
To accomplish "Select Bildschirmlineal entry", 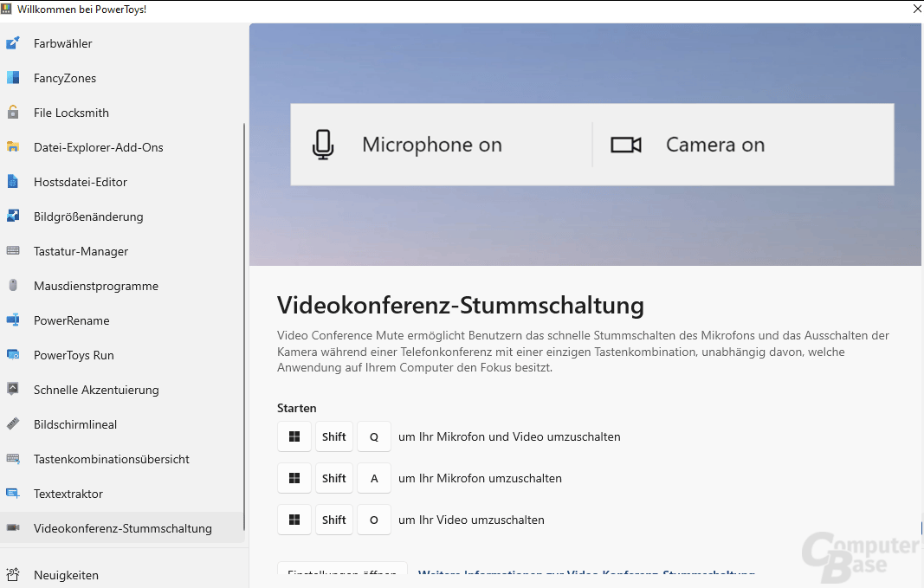I will pyautogui.click(x=122, y=424).
